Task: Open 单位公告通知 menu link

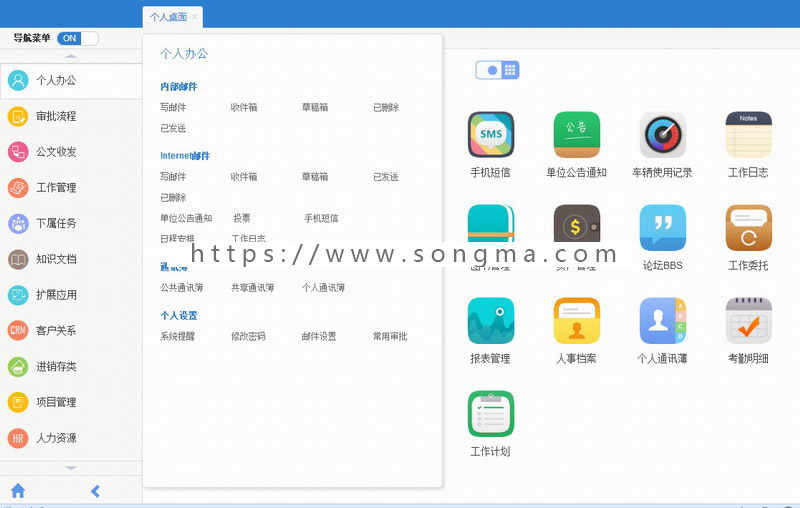Action: click(186, 218)
